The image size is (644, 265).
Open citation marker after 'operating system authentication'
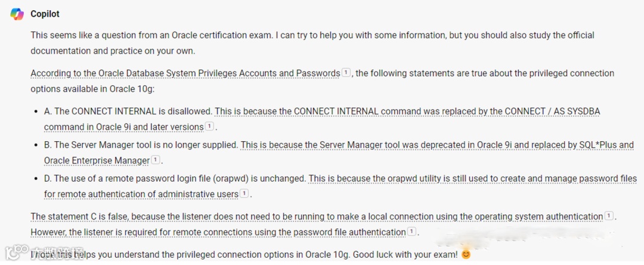pyautogui.click(x=608, y=216)
